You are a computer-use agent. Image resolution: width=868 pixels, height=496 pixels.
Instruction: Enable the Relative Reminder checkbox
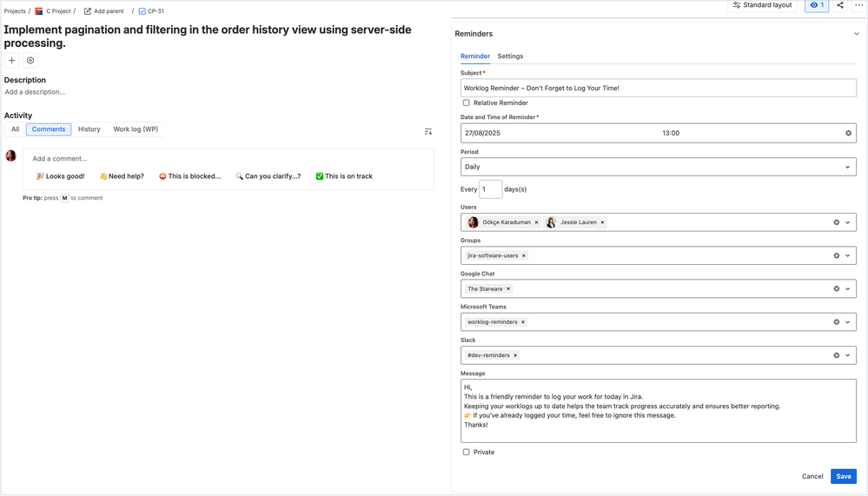click(x=466, y=103)
